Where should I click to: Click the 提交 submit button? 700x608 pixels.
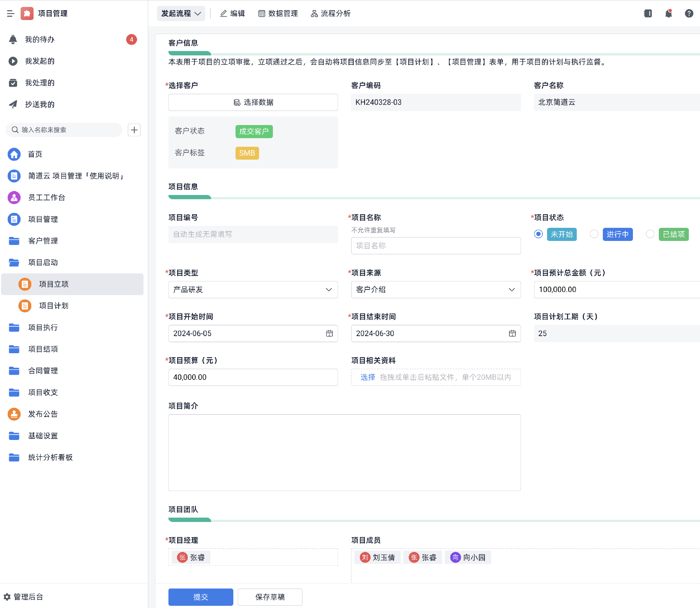pos(201,597)
